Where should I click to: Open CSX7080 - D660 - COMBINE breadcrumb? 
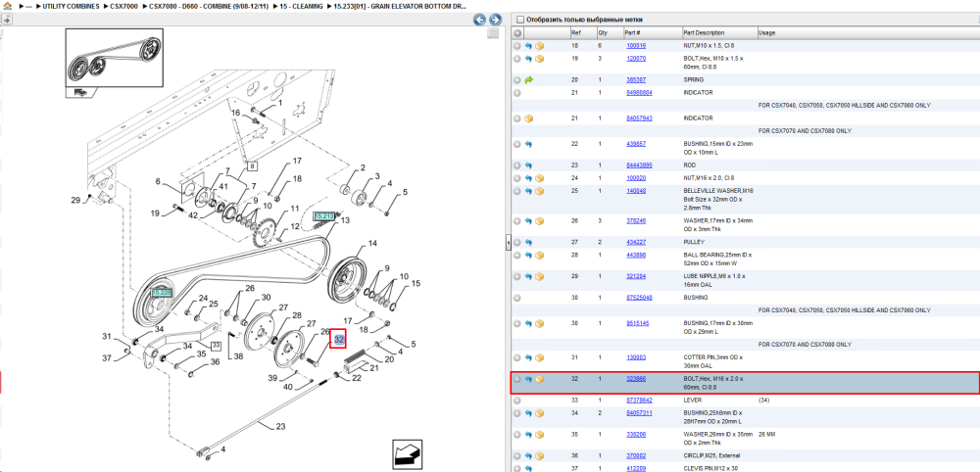tap(207, 6)
